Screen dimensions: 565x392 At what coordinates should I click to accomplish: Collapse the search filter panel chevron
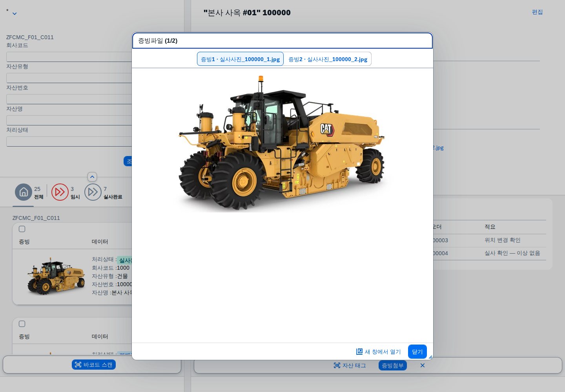coord(92,177)
